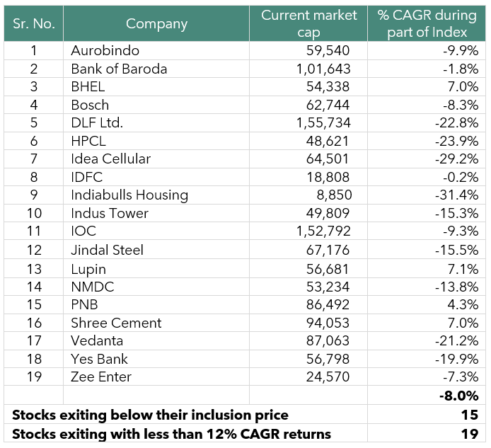Screen dimensions: 491x448
Task: Select the count 15 below inclusion price
Action: pos(469,415)
